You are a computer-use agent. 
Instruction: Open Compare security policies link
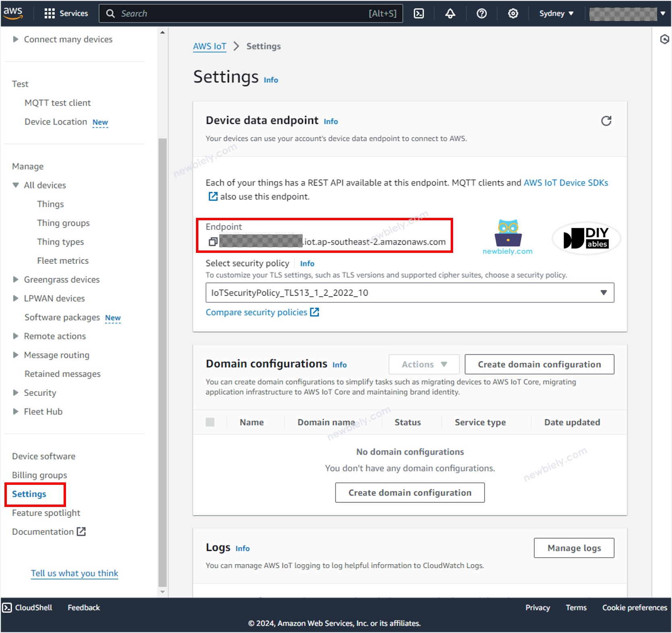pos(257,312)
